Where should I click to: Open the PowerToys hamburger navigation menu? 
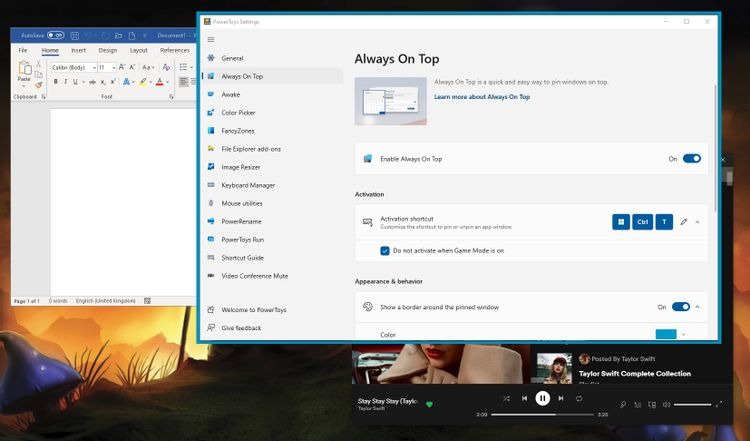211,40
